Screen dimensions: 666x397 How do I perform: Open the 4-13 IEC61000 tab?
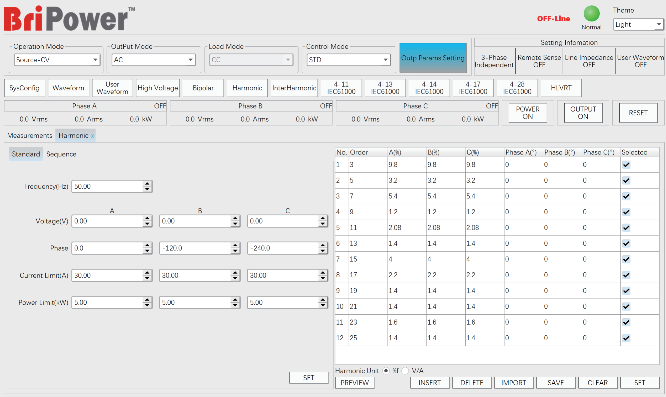tap(385, 88)
